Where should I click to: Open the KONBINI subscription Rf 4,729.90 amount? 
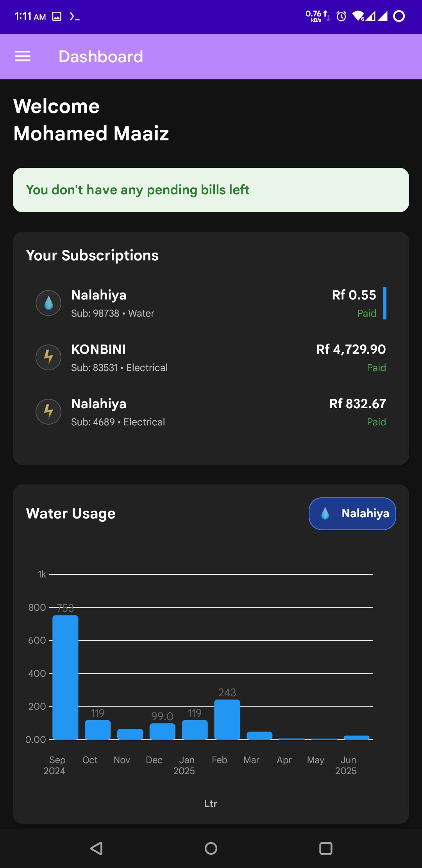tap(350, 349)
